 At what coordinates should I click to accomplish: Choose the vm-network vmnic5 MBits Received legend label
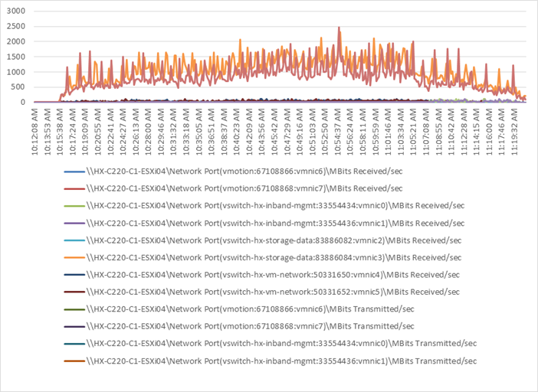(x=273, y=292)
